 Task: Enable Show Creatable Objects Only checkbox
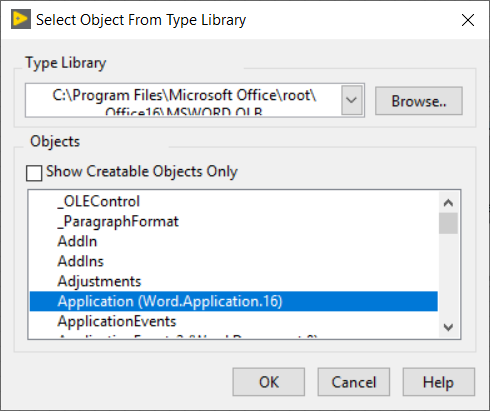click(x=34, y=173)
